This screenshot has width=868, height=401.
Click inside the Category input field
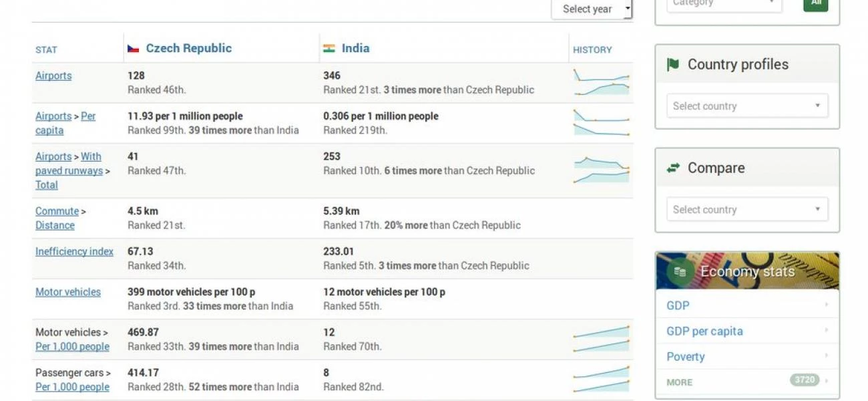tap(723, 5)
